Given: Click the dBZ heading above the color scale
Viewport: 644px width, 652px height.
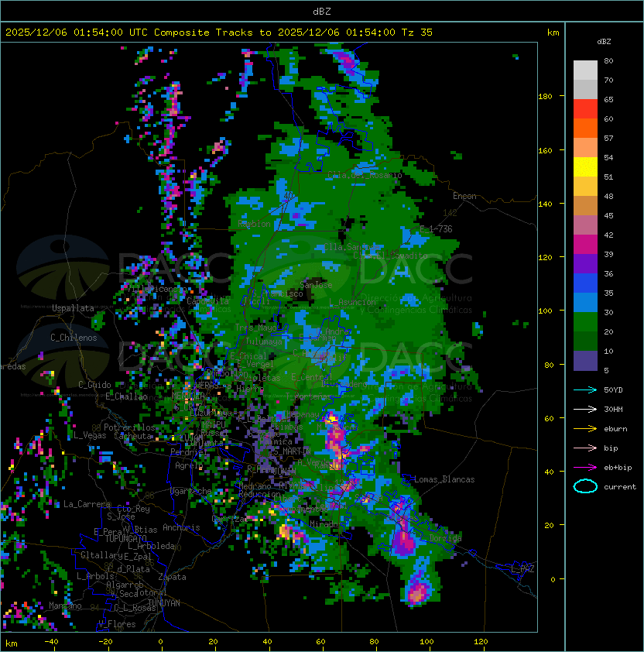Looking at the screenshot, I should pos(604,42).
